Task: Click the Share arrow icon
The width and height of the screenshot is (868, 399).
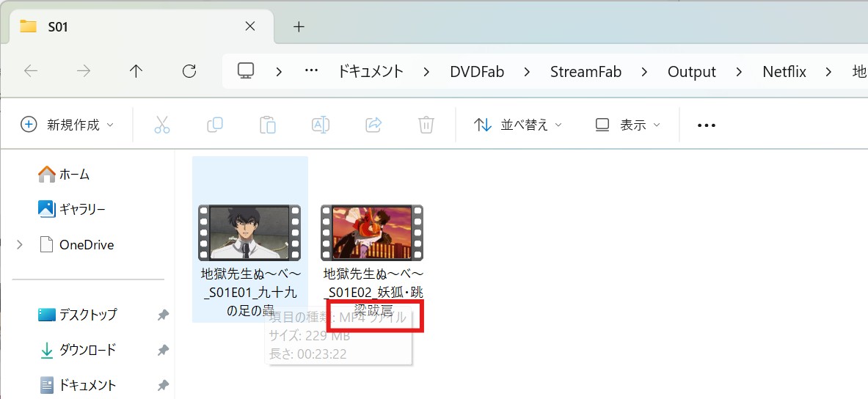Action: tap(374, 125)
